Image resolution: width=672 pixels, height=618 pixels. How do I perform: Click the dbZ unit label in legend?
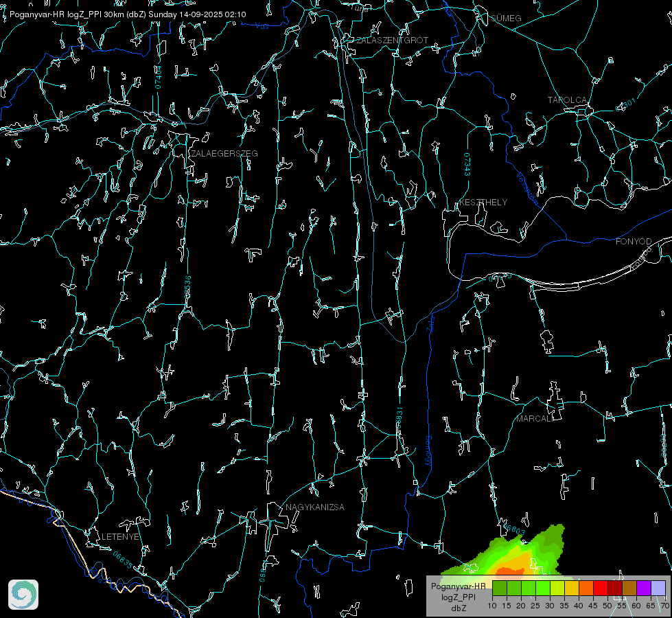point(458,608)
